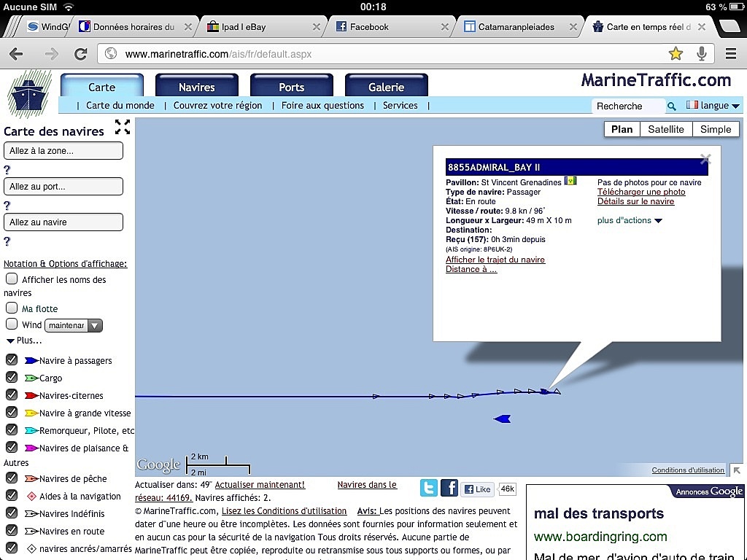The height and width of the screenshot is (560, 747).
Task: Switch map to Satellite view
Action: pyautogui.click(x=666, y=130)
